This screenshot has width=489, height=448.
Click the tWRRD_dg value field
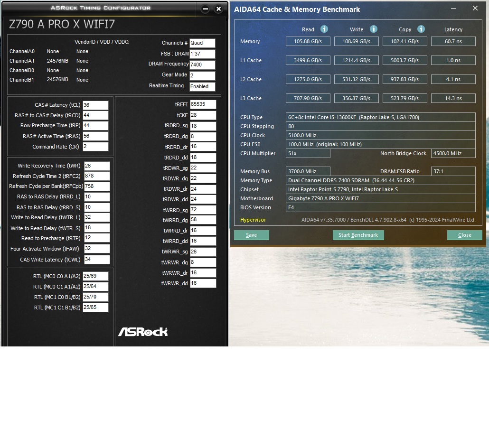coord(203,220)
